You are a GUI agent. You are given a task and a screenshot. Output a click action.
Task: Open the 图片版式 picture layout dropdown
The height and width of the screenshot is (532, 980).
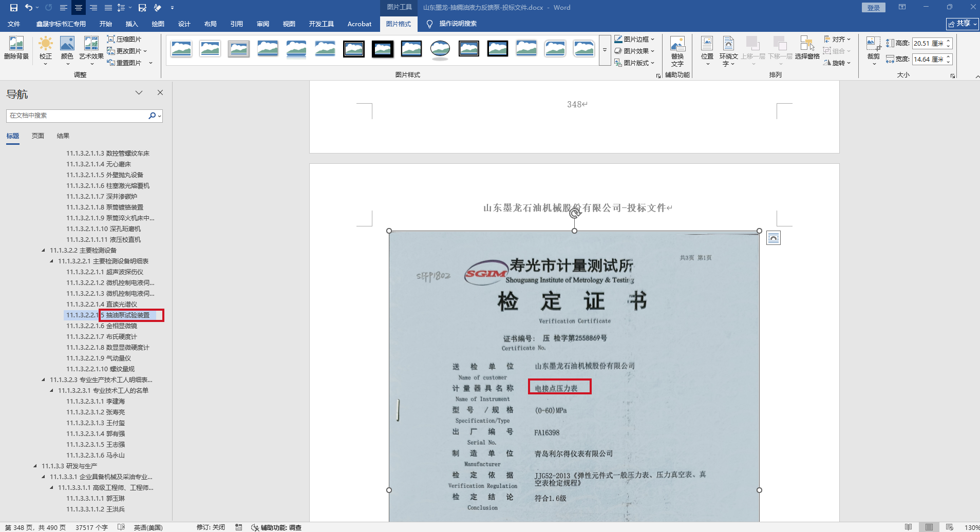coord(635,63)
